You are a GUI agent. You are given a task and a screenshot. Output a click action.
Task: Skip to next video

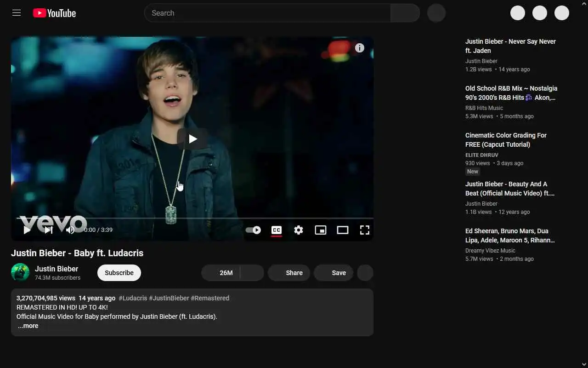[x=49, y=230]
